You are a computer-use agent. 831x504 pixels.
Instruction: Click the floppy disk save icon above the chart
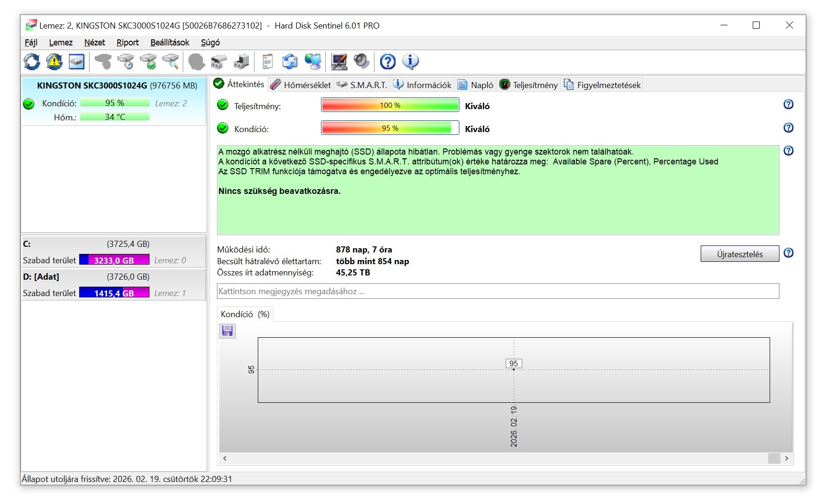[x=227, y=331]
